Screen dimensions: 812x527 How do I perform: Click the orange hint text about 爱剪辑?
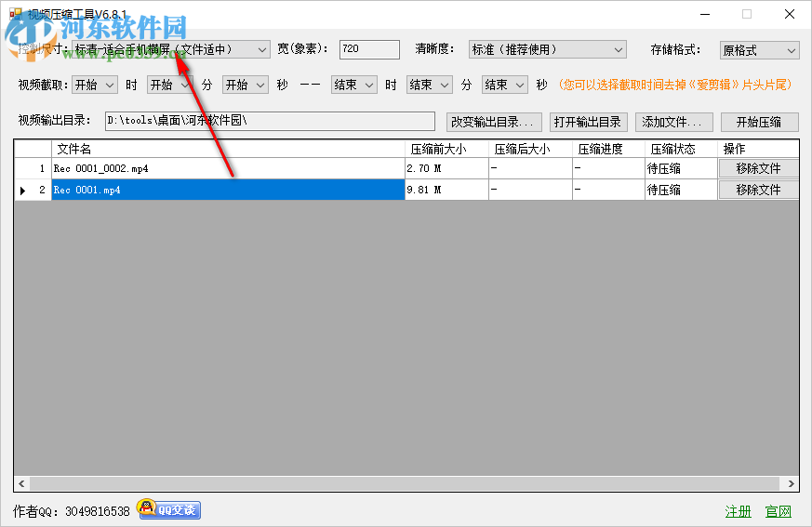click(675, 85)
